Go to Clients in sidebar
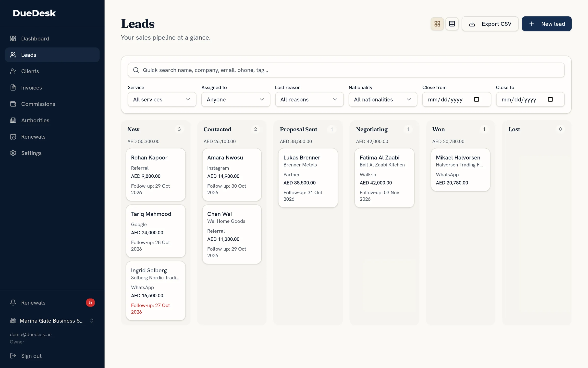This screenshot has height=368, width=588. pyautogui.click(x=52, y=71)
